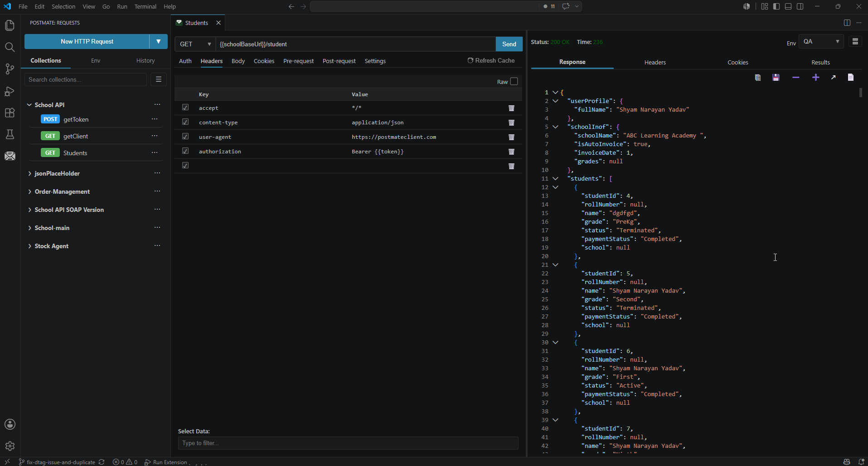Switch to response Headers tab
Image resolution: width=868 pixels, height=466 pixels.
click(x=655, y=63)
